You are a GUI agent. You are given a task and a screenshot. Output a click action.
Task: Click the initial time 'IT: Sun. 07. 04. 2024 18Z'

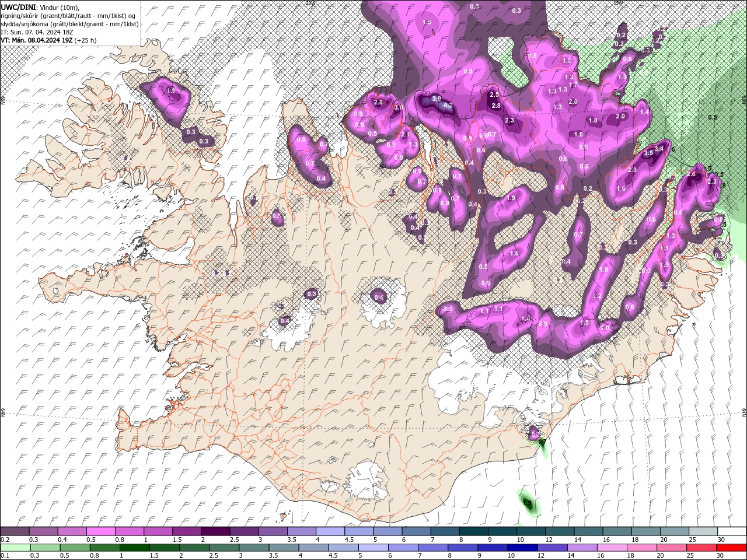[38, 32]
